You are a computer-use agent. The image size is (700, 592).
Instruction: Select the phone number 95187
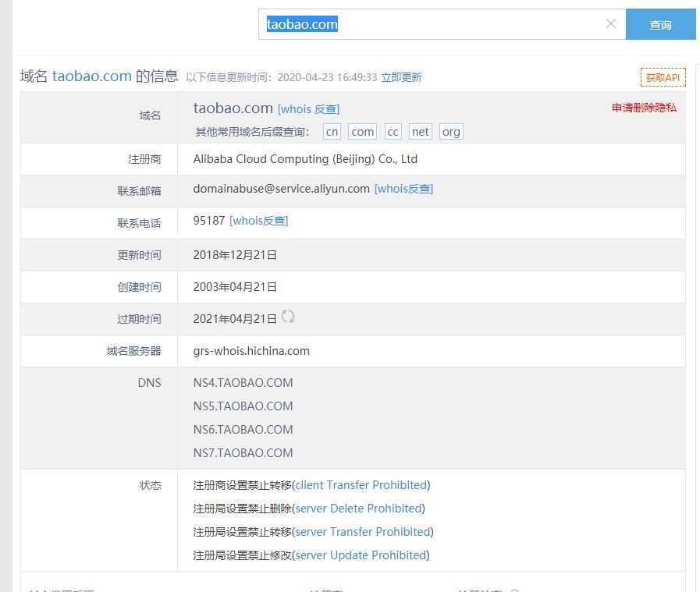[x=209, y=221]
